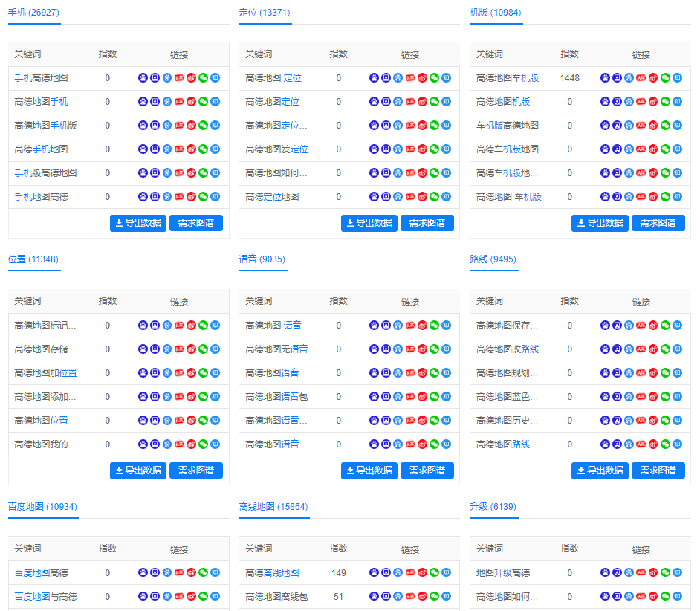Open Weibo icon for 百度地图与高德

(191, 596)
